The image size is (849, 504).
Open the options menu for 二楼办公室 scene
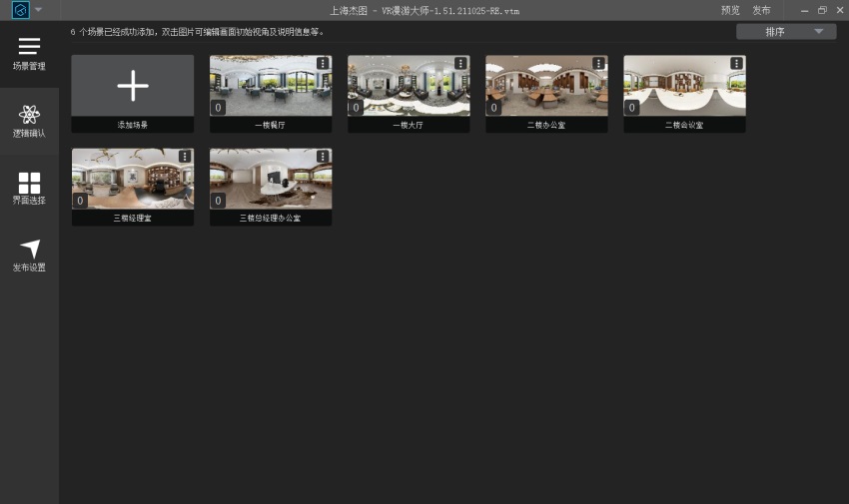coord(599,63)
